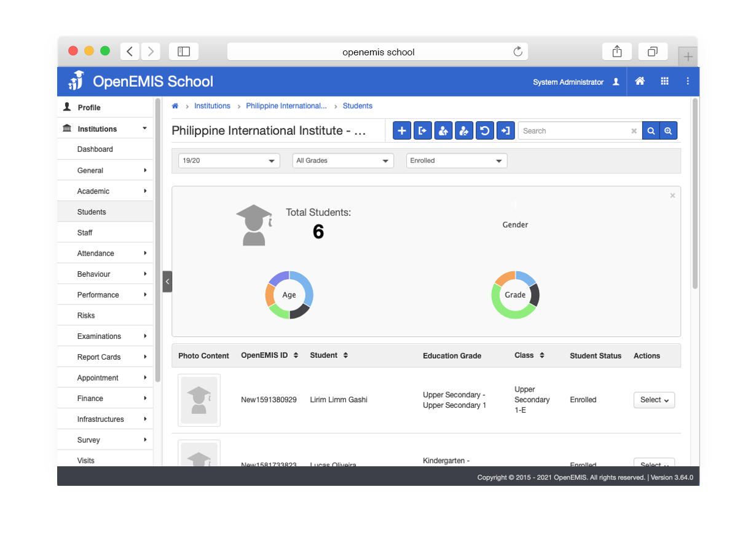Open Select dropdown for Lirim Limm Gashi
The height and width of the screenshot is (551, 756).
[x=655, y=400]
